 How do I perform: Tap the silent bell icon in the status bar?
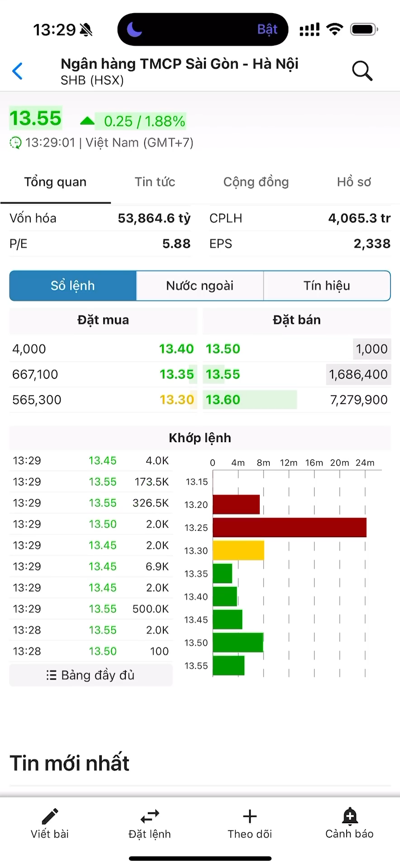pyautogui.click(x=86, y=30)
